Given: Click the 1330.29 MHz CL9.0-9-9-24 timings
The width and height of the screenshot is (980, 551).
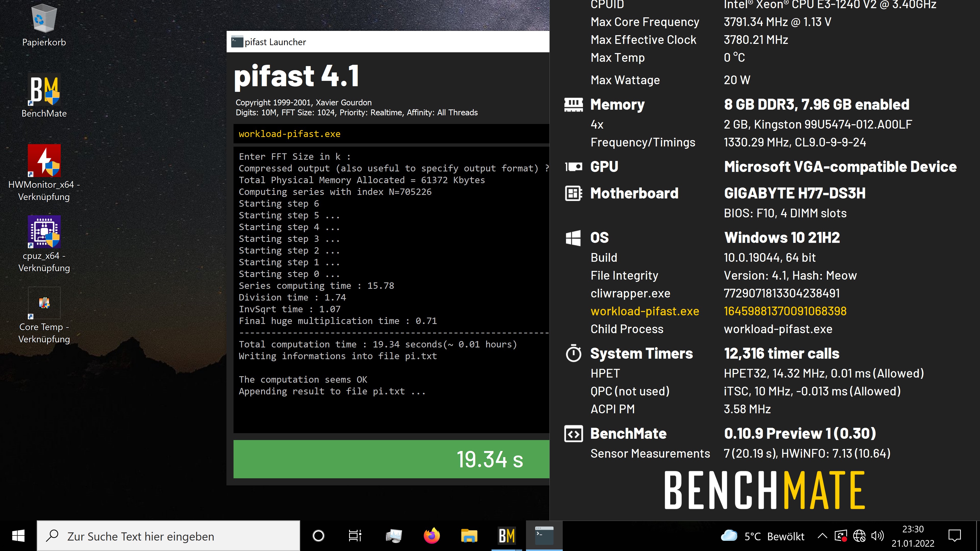Looking at the screenshot, I should tap(795, 142).
